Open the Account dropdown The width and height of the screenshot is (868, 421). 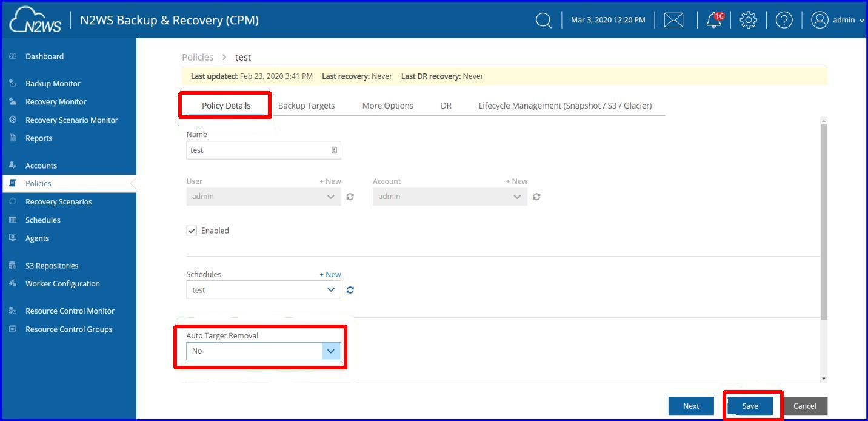(450, 197)
